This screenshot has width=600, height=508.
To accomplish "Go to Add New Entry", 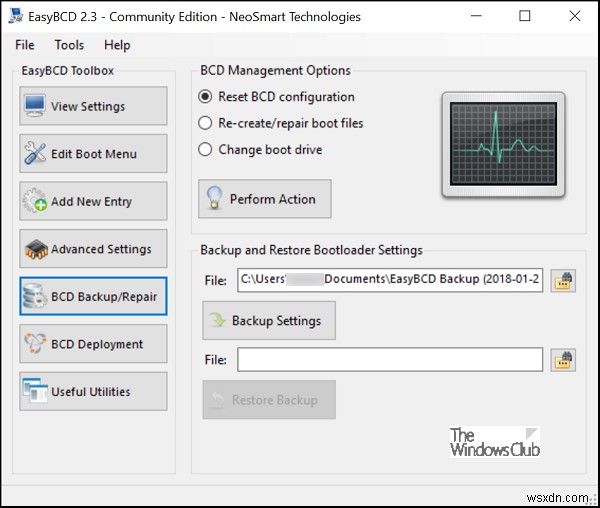I will pos(93,201).
